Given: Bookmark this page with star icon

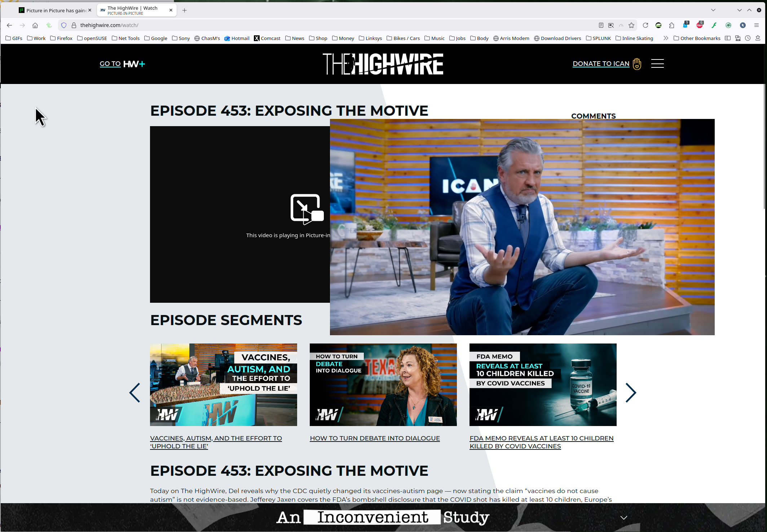Looking at the screenshot, I should (631, 25).
